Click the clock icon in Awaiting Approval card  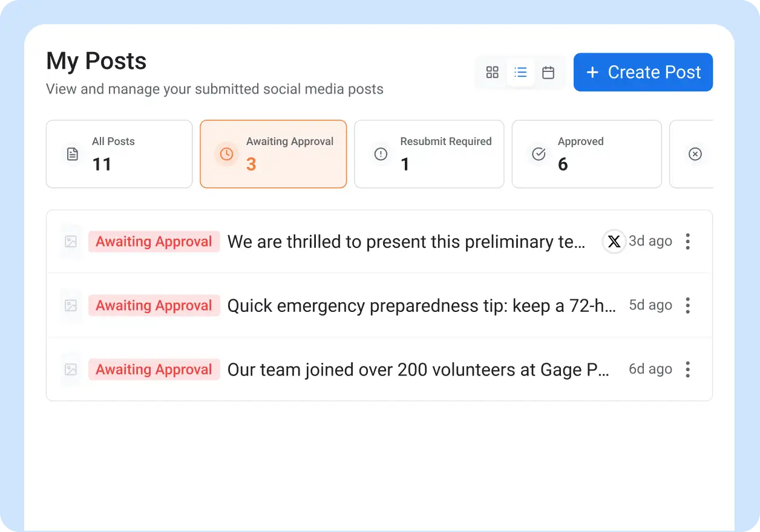point(226,154)
